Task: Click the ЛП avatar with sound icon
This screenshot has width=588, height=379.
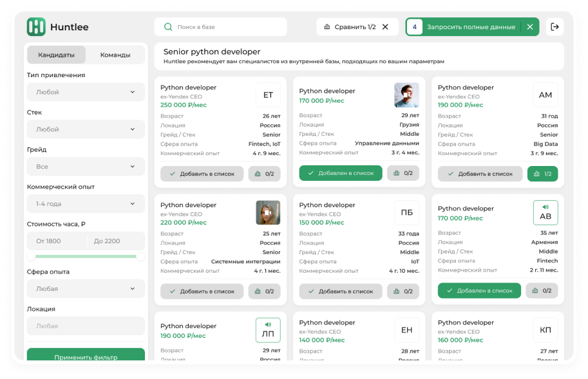Action: [x=268, y=330]
